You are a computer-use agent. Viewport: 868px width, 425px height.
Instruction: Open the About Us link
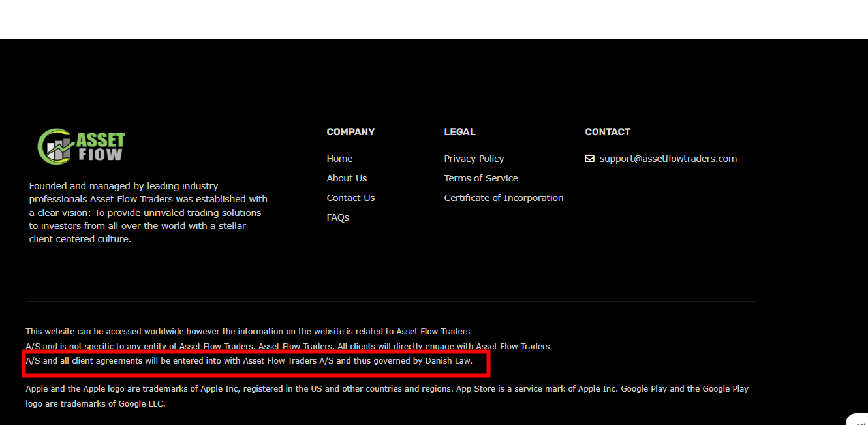[347, 178]
